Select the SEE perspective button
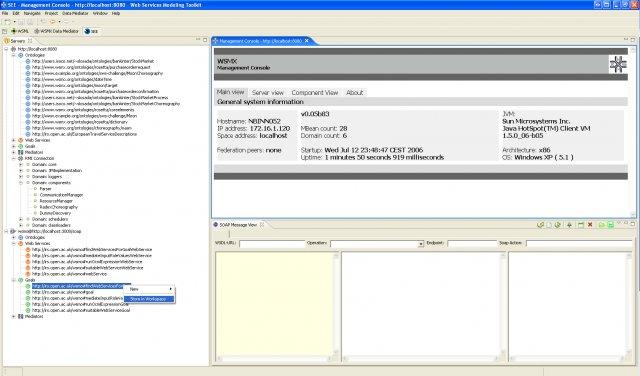 (91, 31)
